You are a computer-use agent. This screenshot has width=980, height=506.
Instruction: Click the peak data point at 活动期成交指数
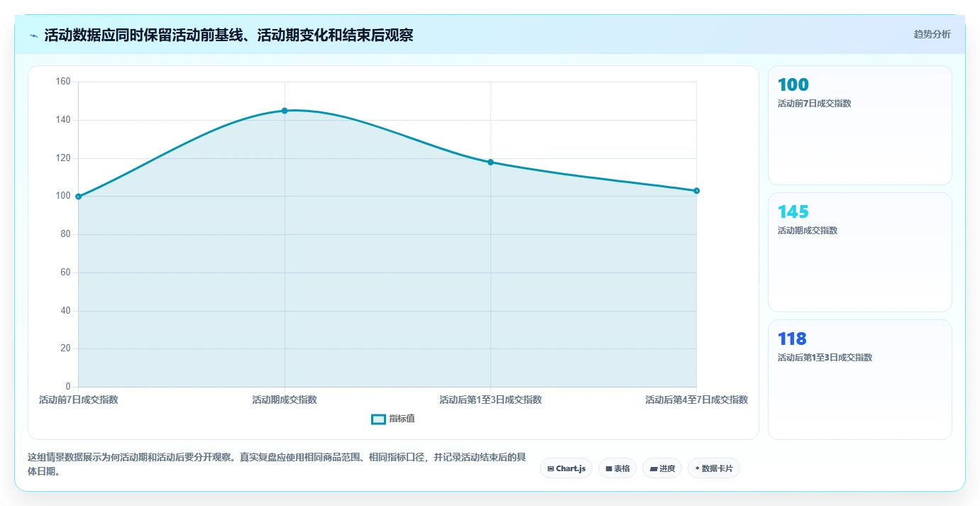(285, 111)
